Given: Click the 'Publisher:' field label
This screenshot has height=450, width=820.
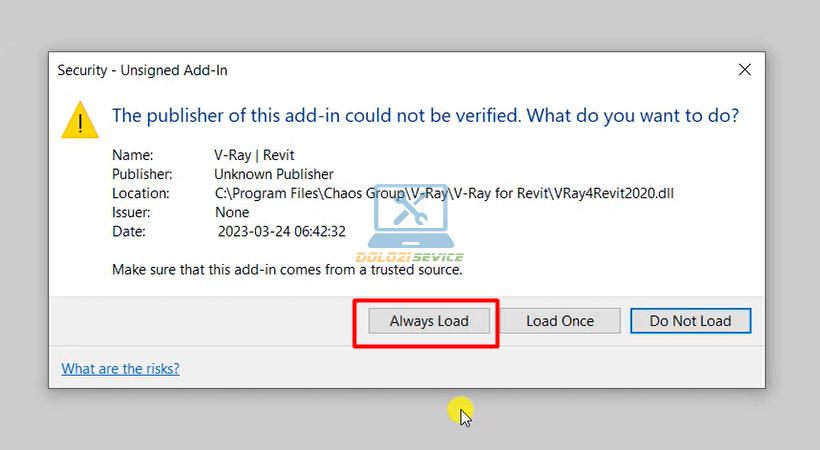Looking at the screenshot, I should coord(143,174).
